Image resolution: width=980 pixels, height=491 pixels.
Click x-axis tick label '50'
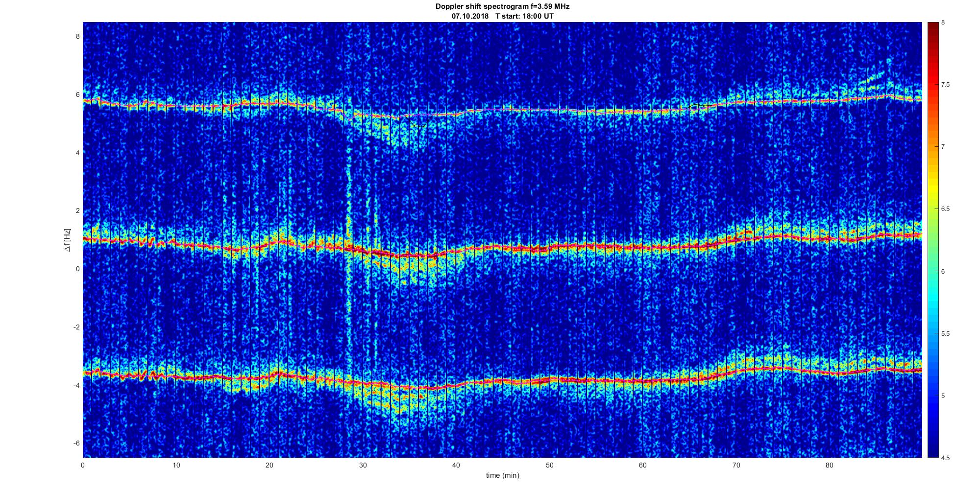(549, 465)
